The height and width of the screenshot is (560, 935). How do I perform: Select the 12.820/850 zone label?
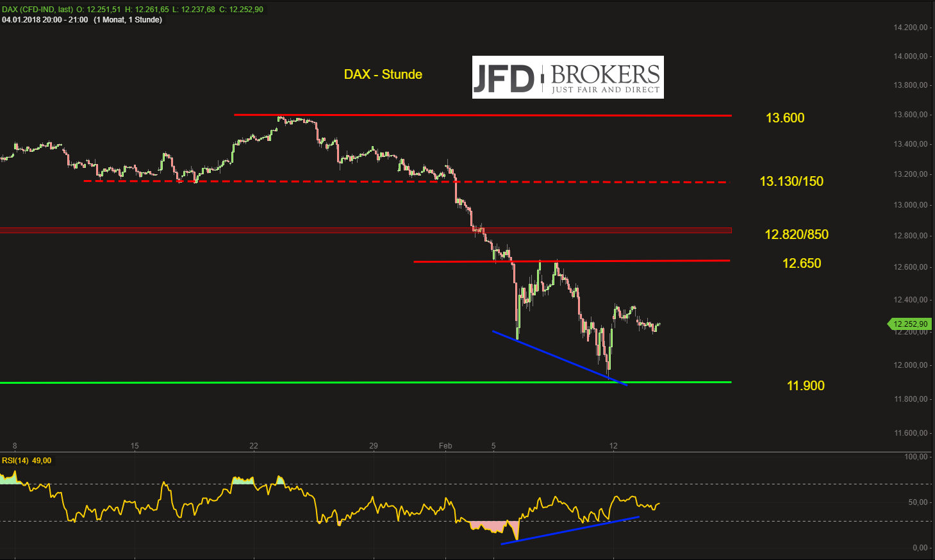(797, 235)
